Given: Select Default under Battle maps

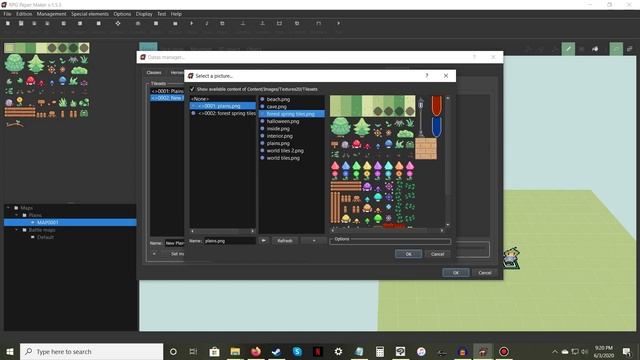Looking at the screenshot, I should (x=45, y=237).
